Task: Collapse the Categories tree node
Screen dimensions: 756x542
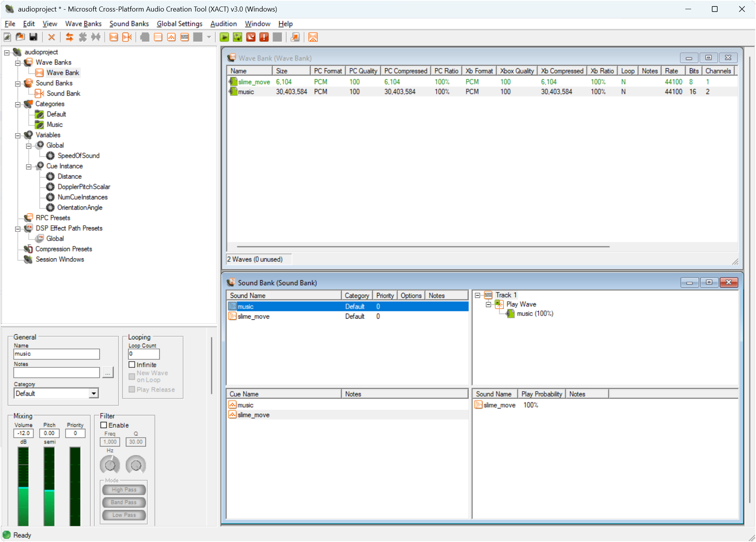Action: 18,104
